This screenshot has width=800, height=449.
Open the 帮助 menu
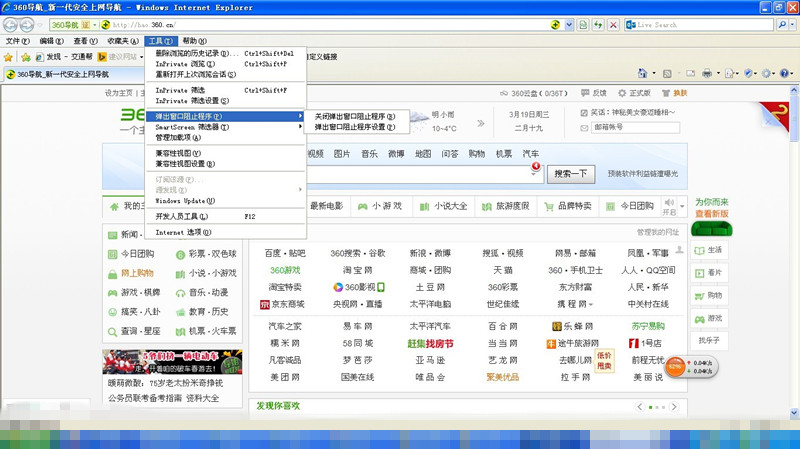click(x=194, y=41)
